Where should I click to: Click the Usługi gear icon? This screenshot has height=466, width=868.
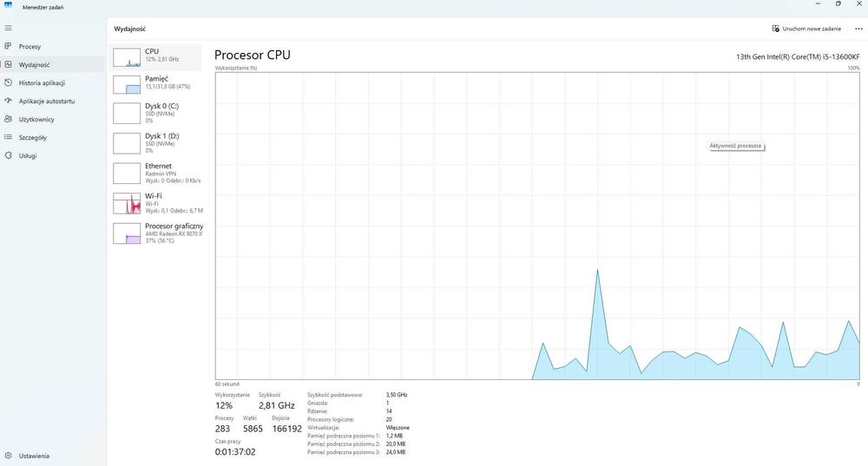pyautogui.click(x=9, y=155)
